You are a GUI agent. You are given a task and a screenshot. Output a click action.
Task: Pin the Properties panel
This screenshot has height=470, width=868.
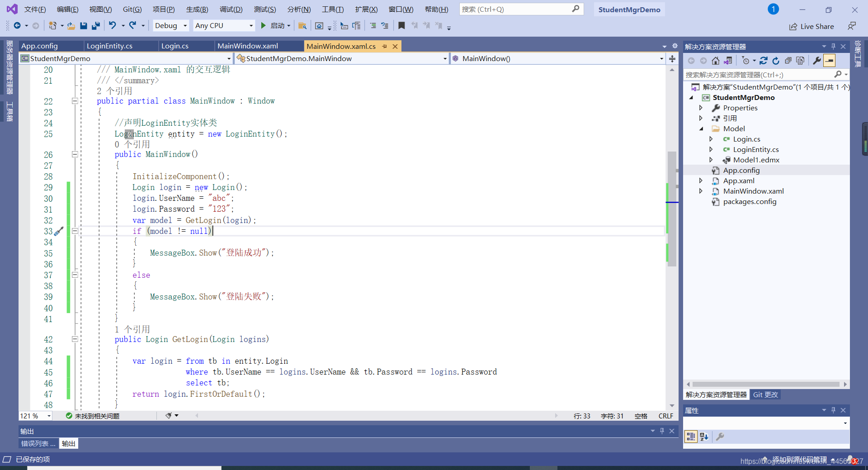click(833, 410)
